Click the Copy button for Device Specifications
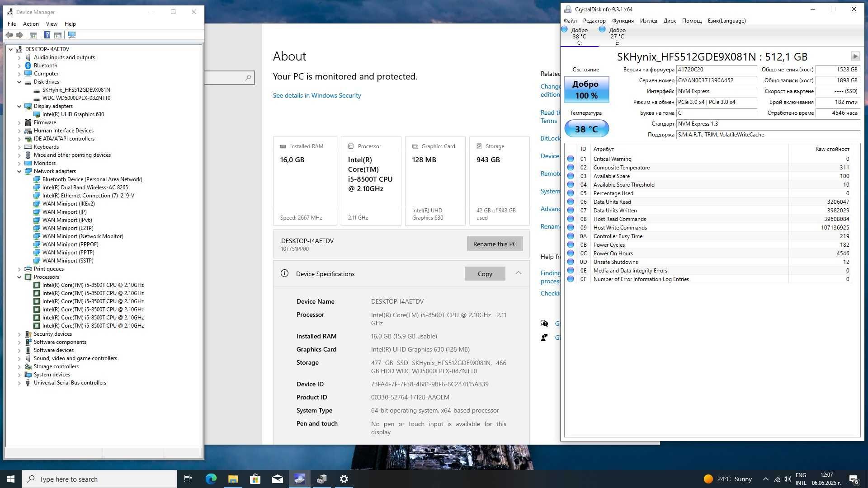 coord(485,274)
